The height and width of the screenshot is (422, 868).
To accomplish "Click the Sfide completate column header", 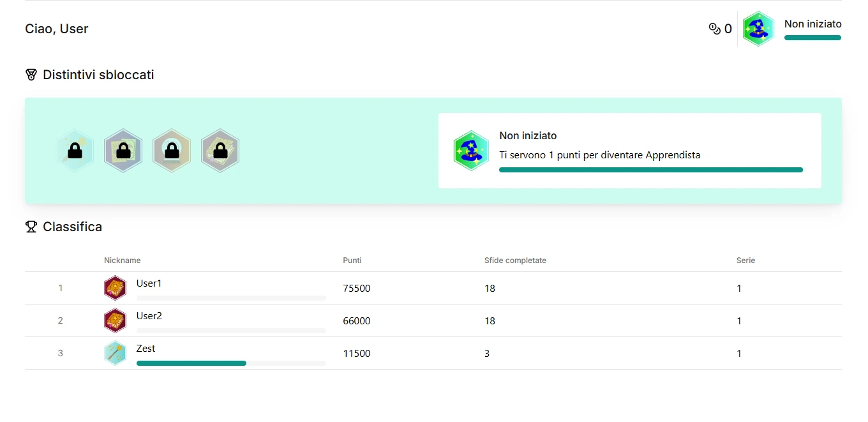I will (515, 260).
